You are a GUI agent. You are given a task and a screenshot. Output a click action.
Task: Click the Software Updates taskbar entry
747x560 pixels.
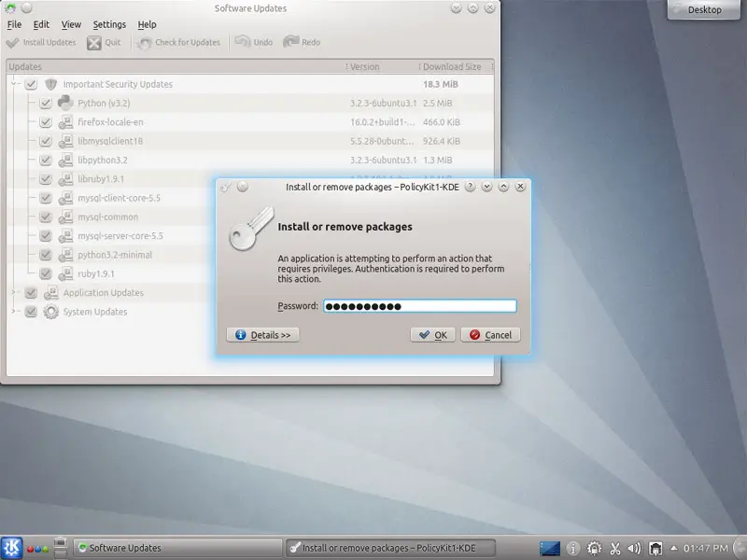coord(177,548)
